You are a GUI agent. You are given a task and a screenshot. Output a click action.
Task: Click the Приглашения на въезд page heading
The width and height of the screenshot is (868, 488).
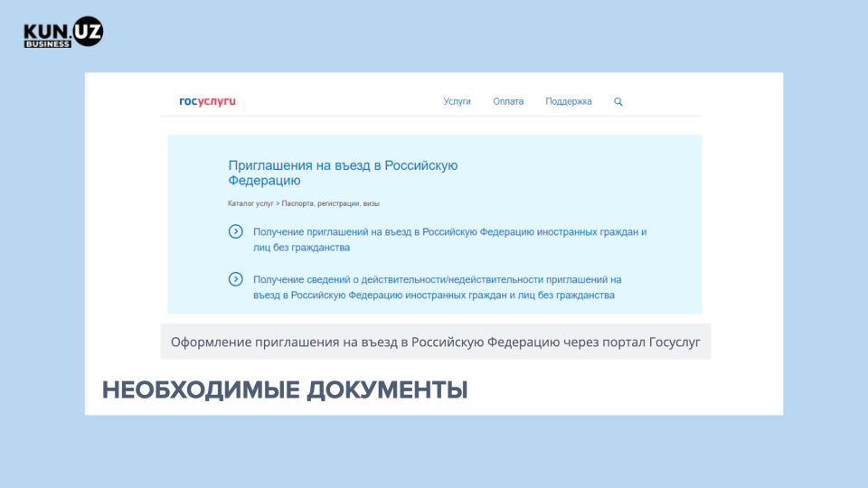343,173
